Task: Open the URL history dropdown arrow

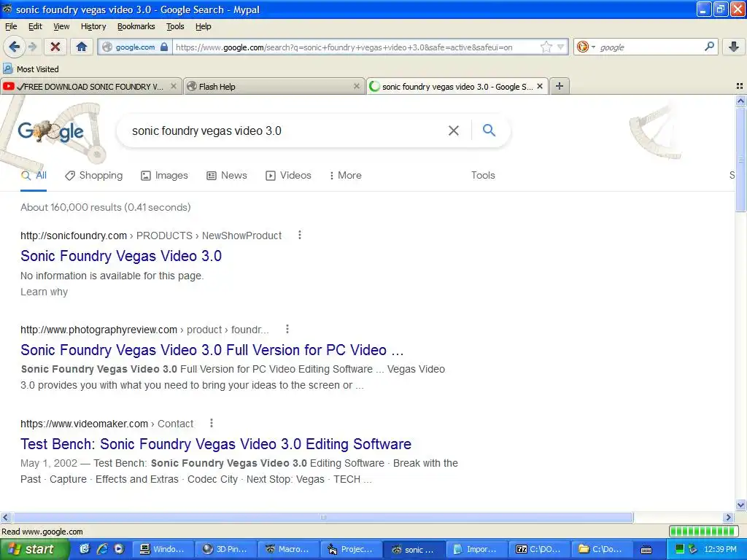Action: 561,47
